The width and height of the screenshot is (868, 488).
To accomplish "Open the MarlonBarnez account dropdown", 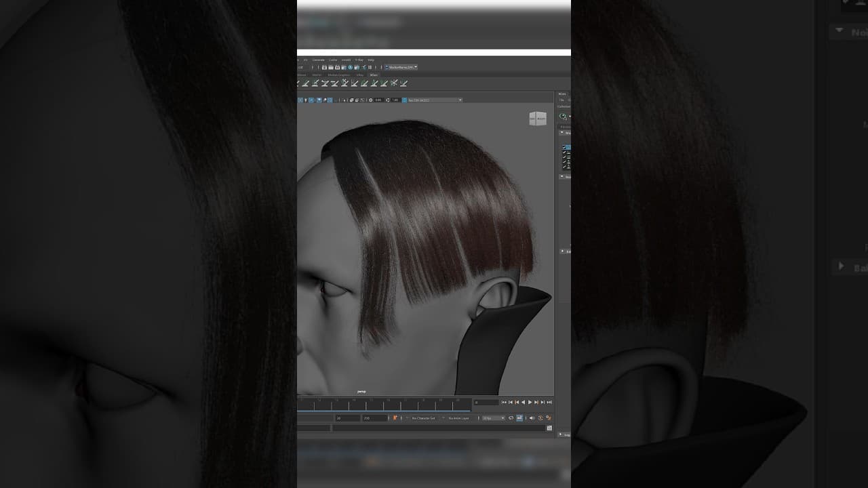I will tap(401, 67).
